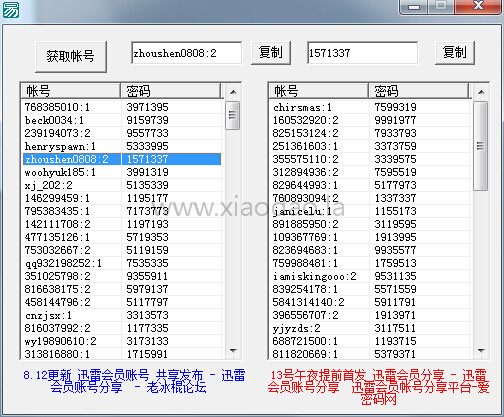Click the green app icon in title bar

click(11, 9)
